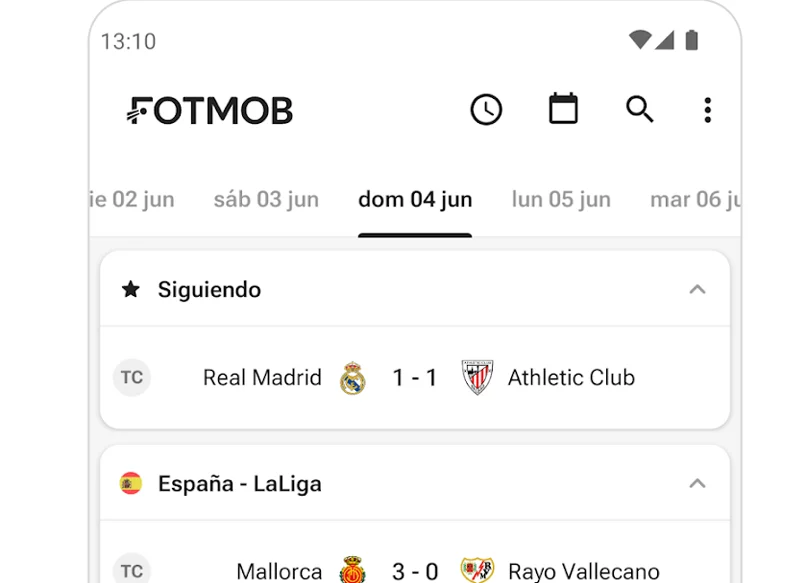Open the calendar date picker icon
800x583 pixels.
pos(563,109)
